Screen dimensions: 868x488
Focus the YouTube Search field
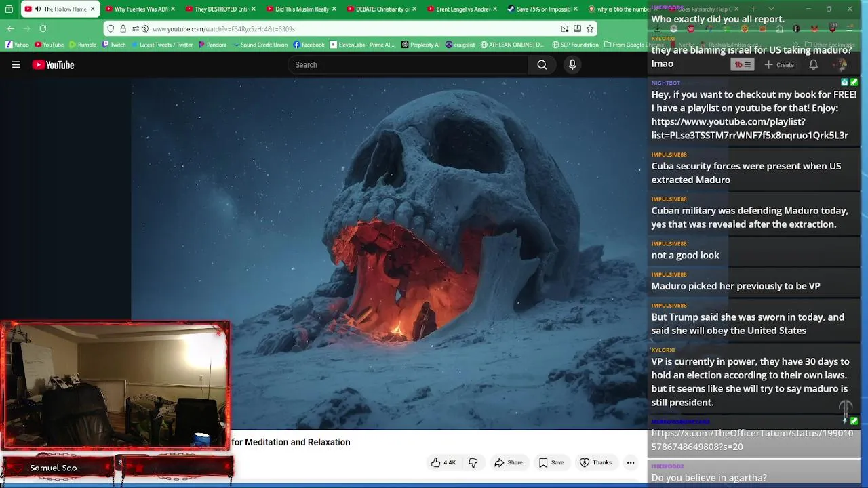pos(408,65)
